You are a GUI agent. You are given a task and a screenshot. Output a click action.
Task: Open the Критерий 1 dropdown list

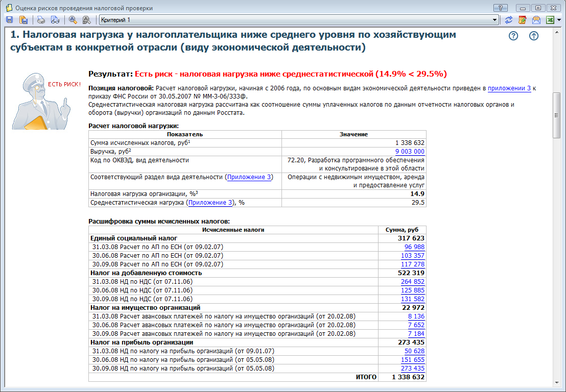(x=495, y=20)
